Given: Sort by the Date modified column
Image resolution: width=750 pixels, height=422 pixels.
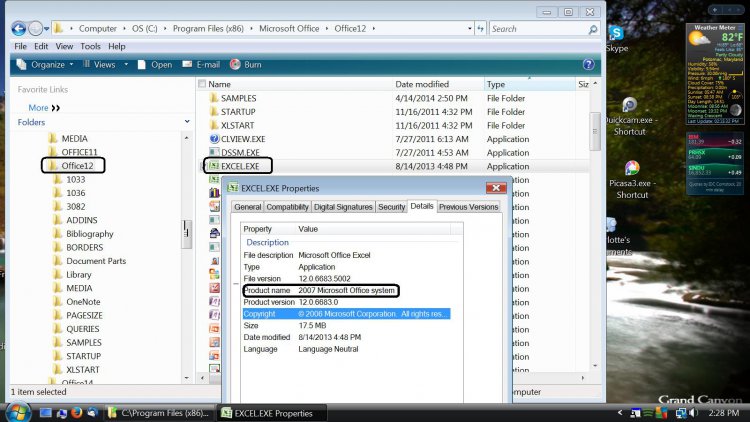Looking at the screenshot, I should 422,84.
